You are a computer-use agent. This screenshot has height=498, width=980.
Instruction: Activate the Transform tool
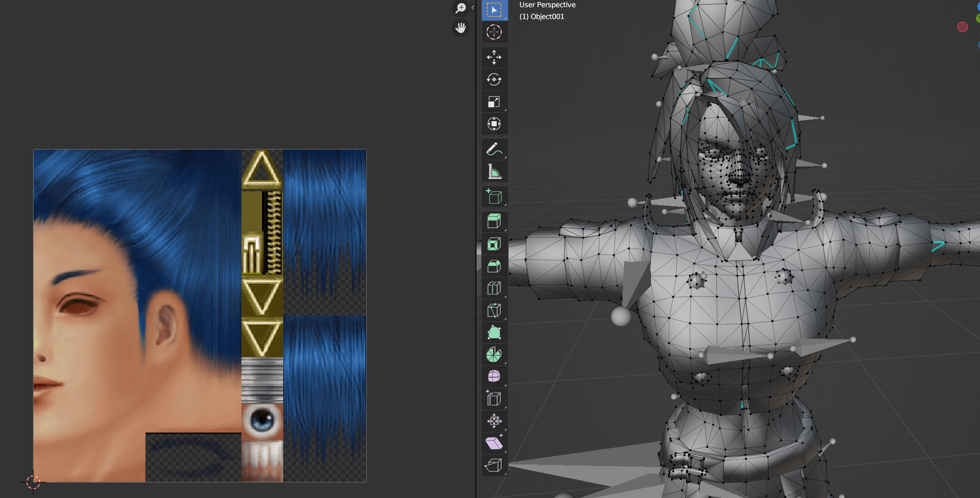494,124
